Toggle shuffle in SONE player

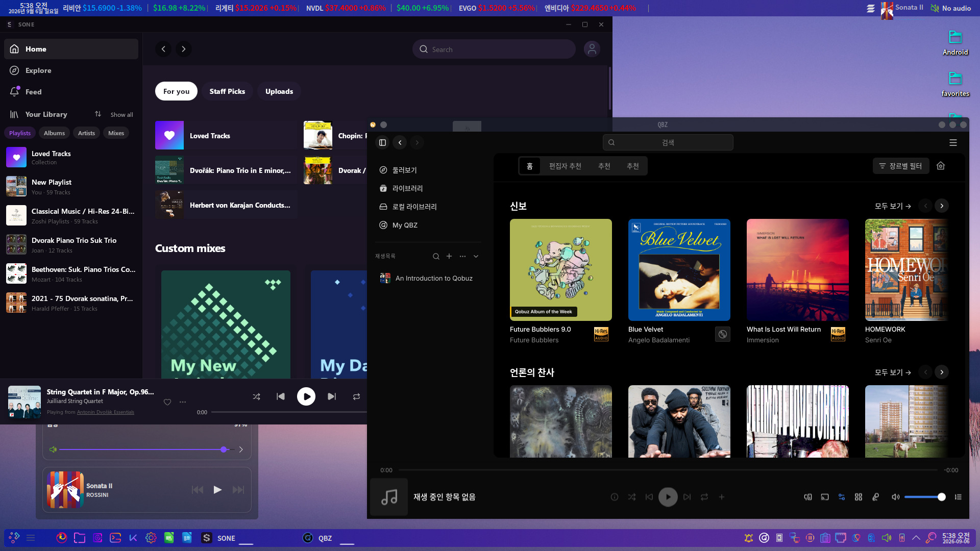point(256,396)
